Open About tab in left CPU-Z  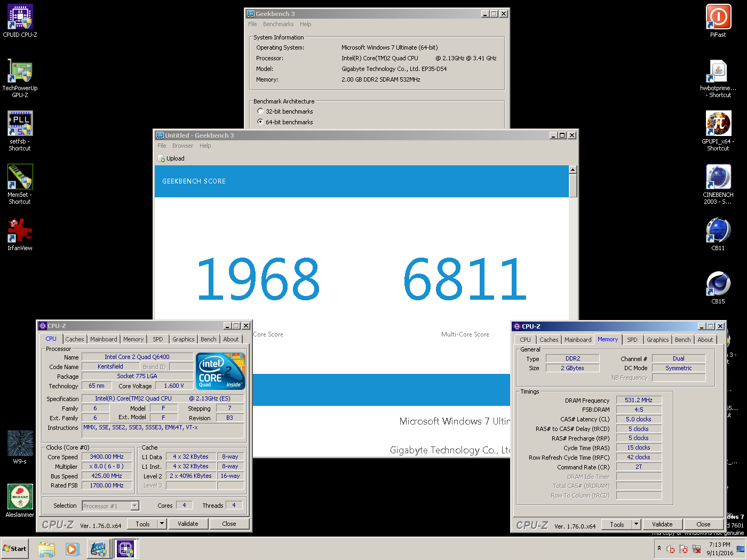click(x=231, y=339)
